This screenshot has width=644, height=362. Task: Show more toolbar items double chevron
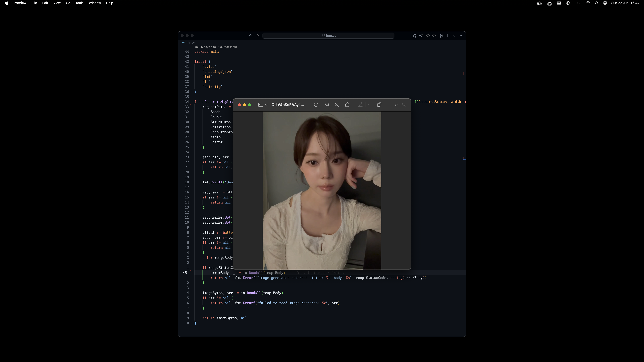396,105
